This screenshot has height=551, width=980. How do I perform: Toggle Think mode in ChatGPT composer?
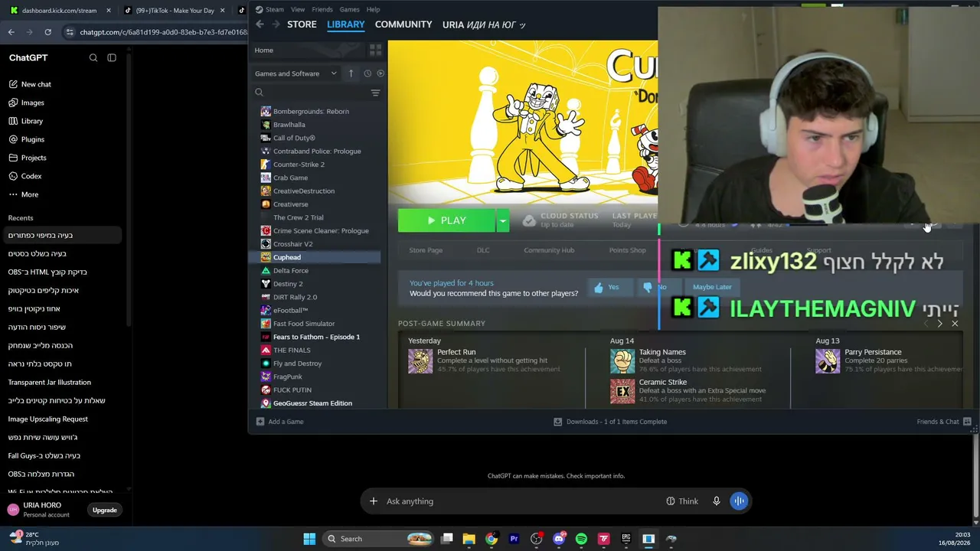pyautogui.click(x=682, y=501)
